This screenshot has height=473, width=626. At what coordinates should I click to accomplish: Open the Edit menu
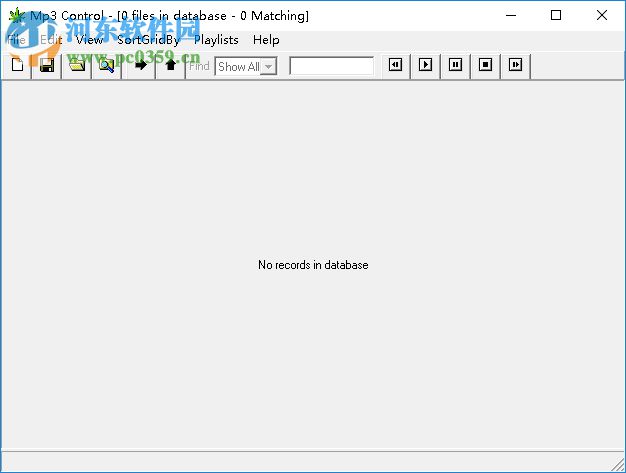(x=51, y=40)
